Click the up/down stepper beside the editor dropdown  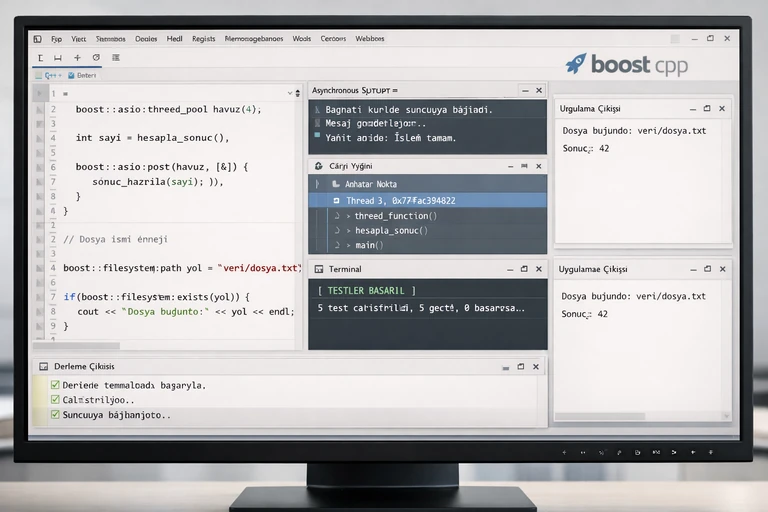tap(298, 93)
